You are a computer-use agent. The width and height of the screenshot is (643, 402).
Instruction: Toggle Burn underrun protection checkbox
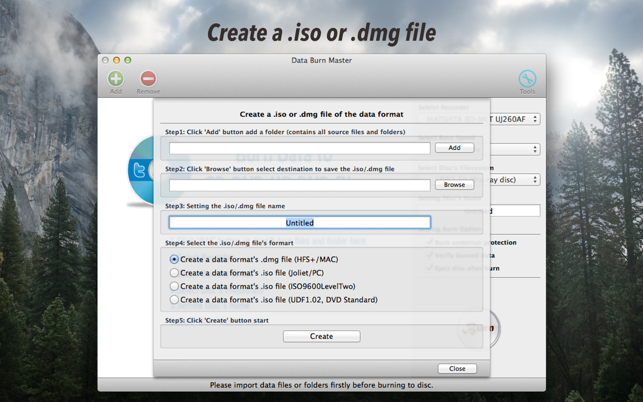tap(430, 242)
